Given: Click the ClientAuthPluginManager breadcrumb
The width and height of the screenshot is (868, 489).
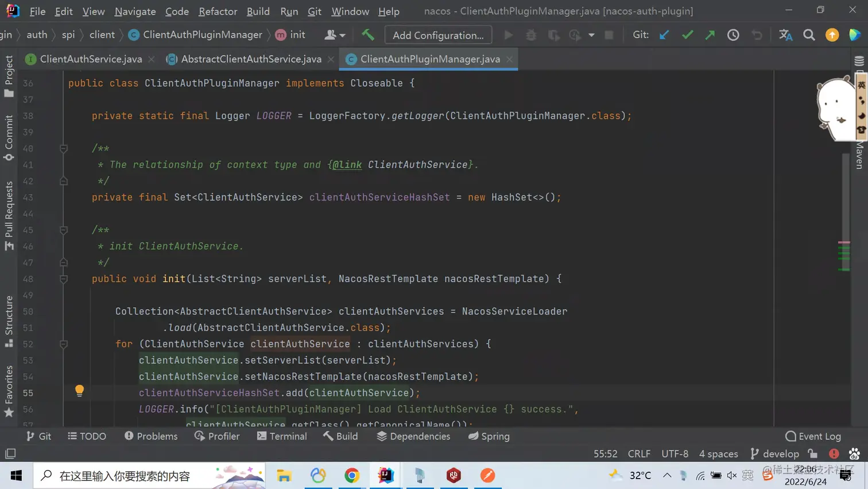Looking at the screenshot, I should click(195, 34).
